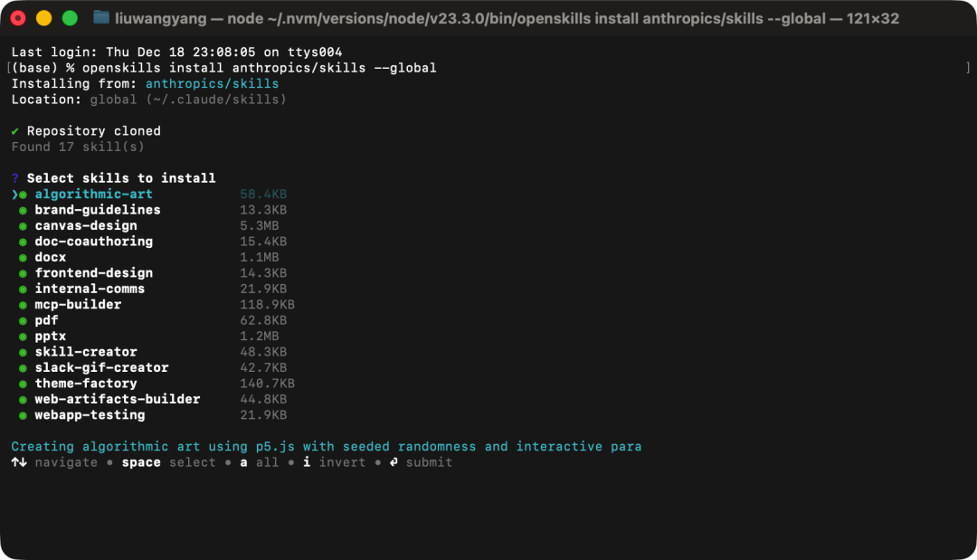The image size is (977, 560).
Task: Select the webapp-testing list entry
Action: coord(90,415)
